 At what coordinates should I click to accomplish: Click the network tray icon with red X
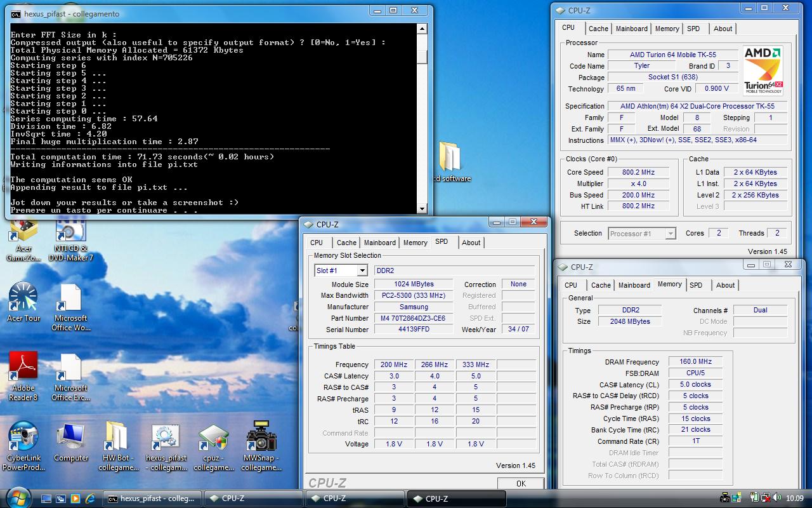765,498
